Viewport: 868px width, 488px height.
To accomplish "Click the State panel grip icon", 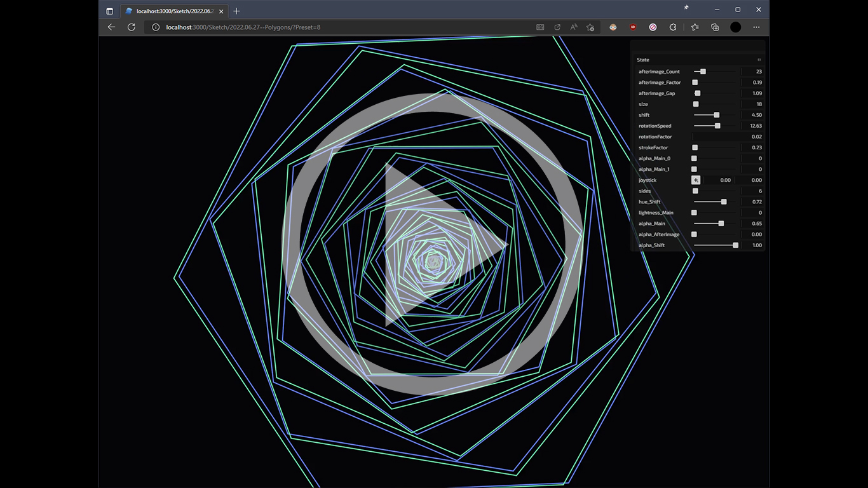I will [x=759, y=60].
